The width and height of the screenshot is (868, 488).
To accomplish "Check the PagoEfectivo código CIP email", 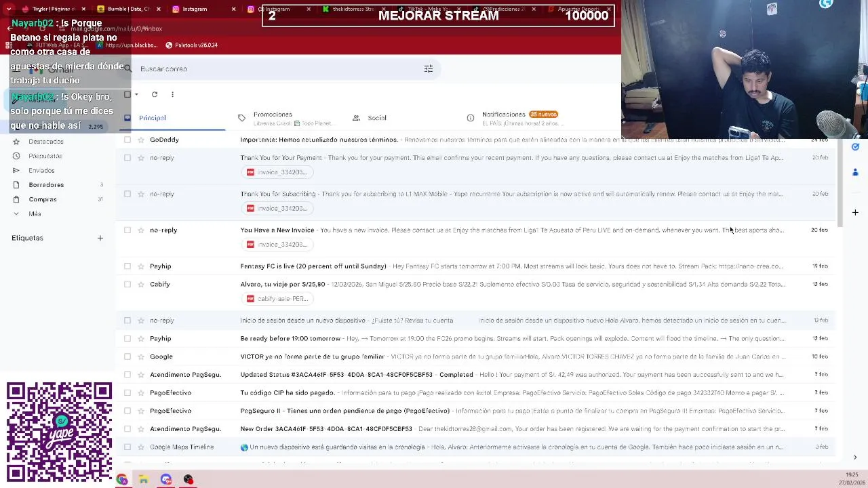I will click(127, 392).
